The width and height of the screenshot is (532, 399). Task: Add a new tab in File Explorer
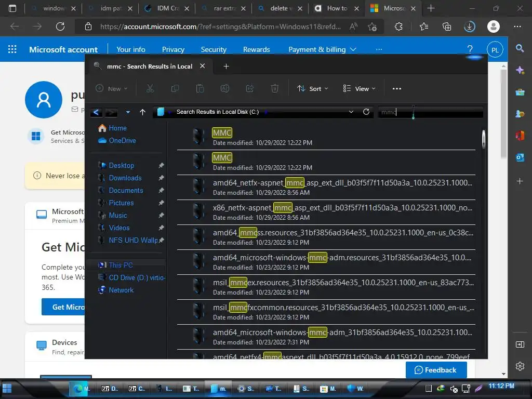[x=227, y=66]
